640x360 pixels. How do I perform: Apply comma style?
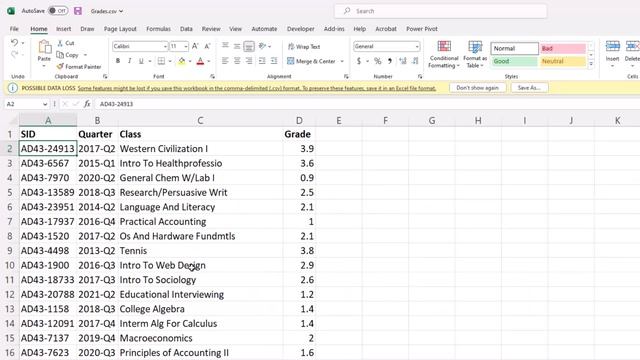tap(390, 61)
